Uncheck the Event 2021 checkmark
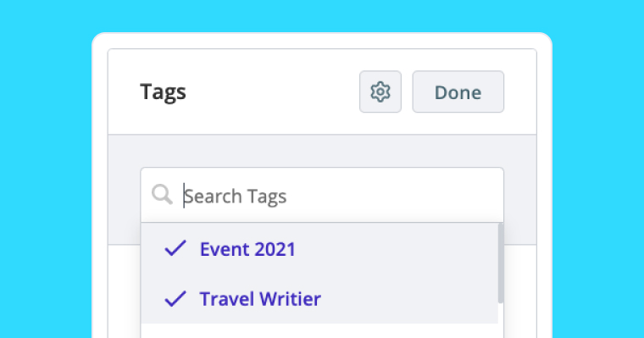The image size is (644, 338). (175, 248)
